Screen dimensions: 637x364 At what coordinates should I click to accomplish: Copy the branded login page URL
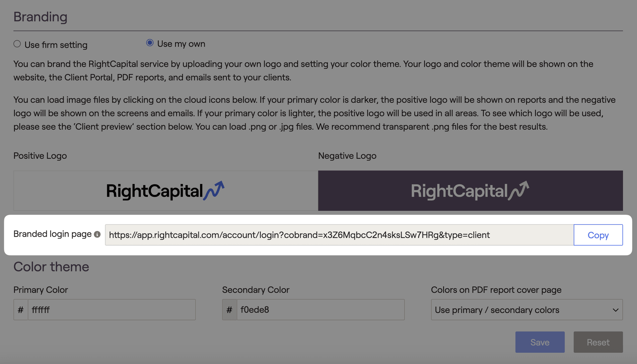(x=598, y=235)
